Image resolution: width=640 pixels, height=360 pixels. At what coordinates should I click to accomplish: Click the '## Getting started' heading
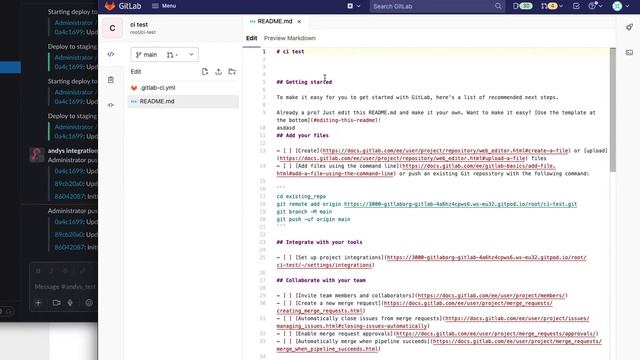click(x=304, y=82)
